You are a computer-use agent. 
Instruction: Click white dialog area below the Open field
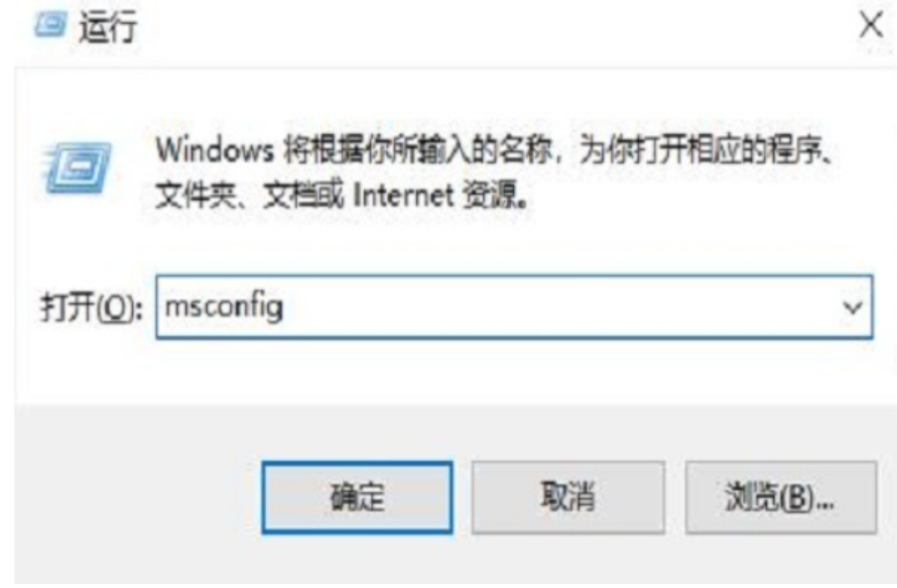(447, 372)
